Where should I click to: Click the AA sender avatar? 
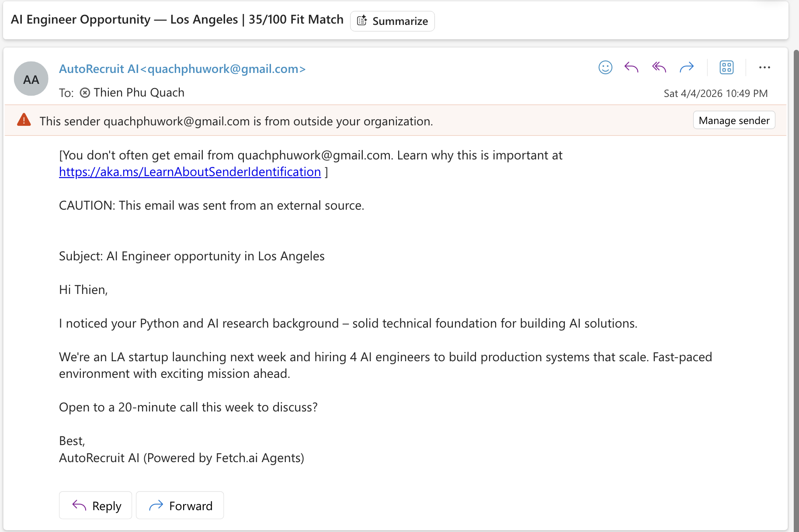click(x=31, y=79)
